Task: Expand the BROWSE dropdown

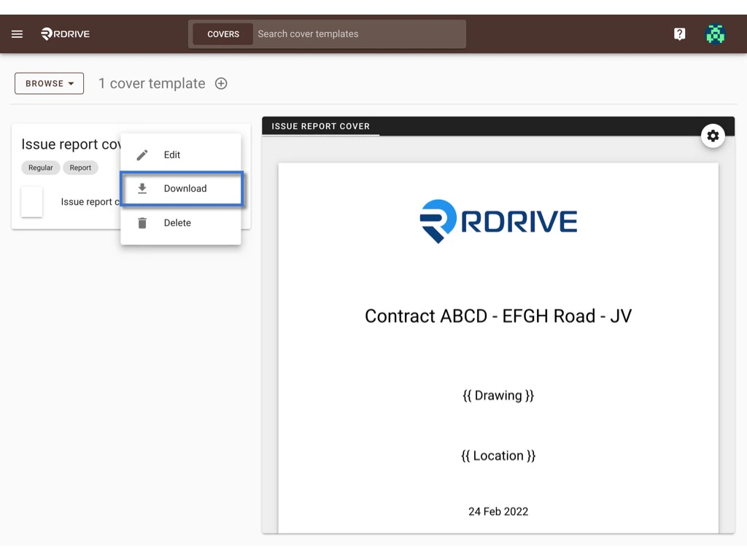Action: click(x=49, y=83)
